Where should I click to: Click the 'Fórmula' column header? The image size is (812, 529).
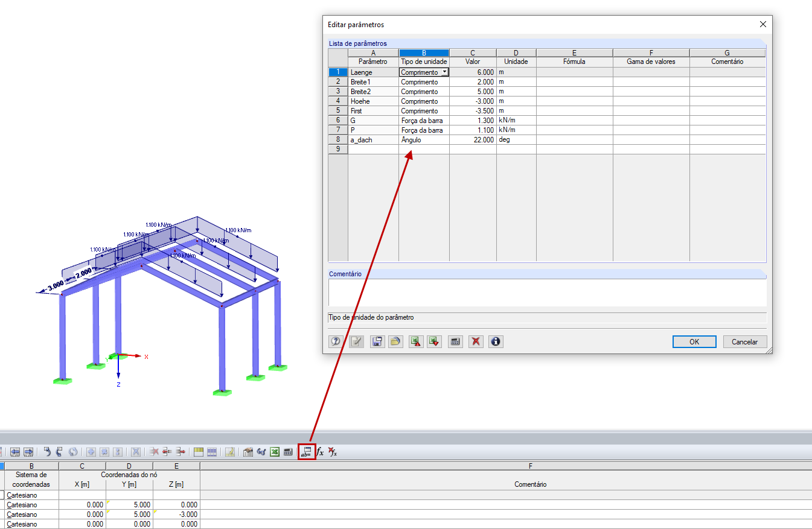click(574, 62)
